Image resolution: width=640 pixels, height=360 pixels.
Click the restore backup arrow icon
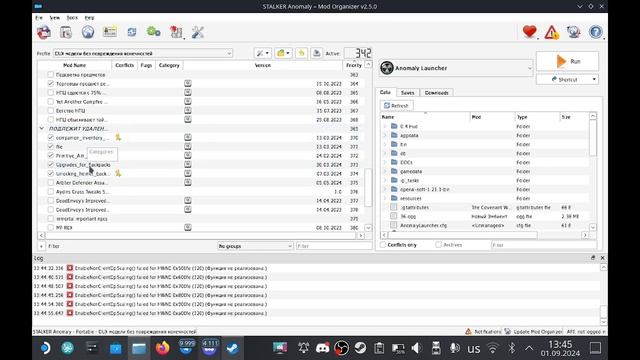click(x=301, y=53)
